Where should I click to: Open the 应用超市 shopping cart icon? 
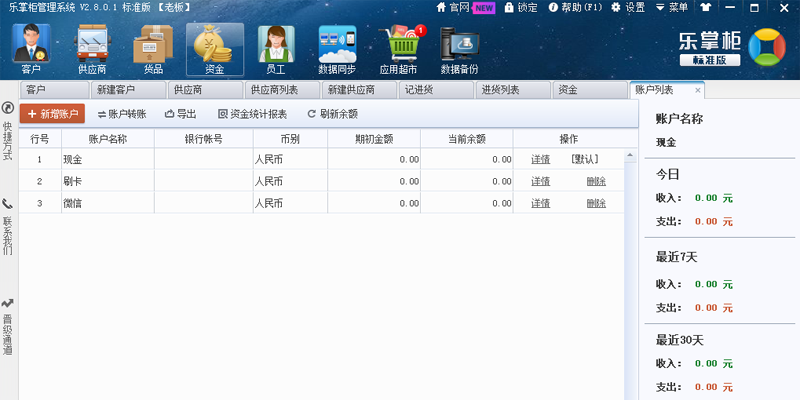click(x=399, y=49)
